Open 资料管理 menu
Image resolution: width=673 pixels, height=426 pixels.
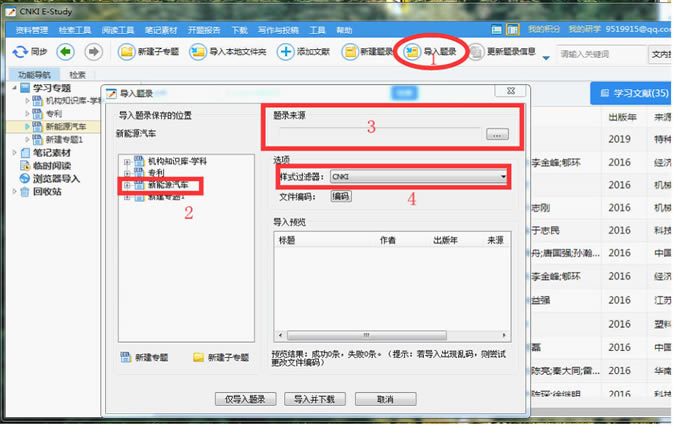[x=32, y=30]
